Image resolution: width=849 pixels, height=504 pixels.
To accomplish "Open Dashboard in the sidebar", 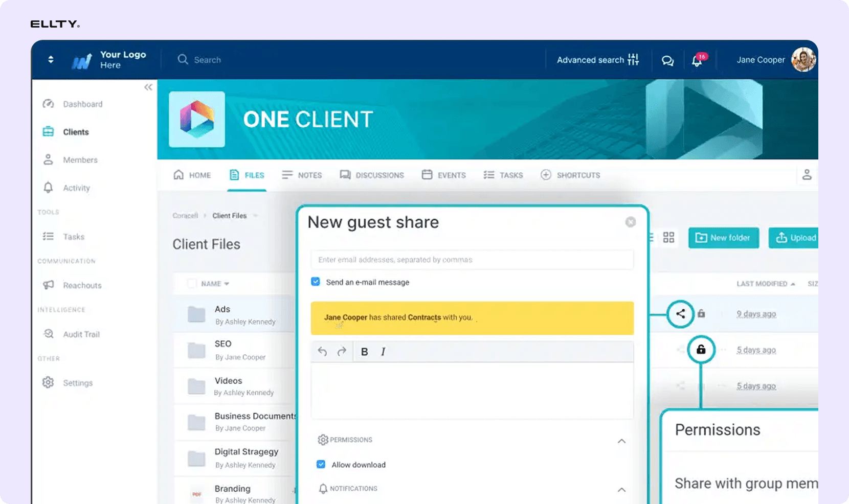I will point(73,104).
